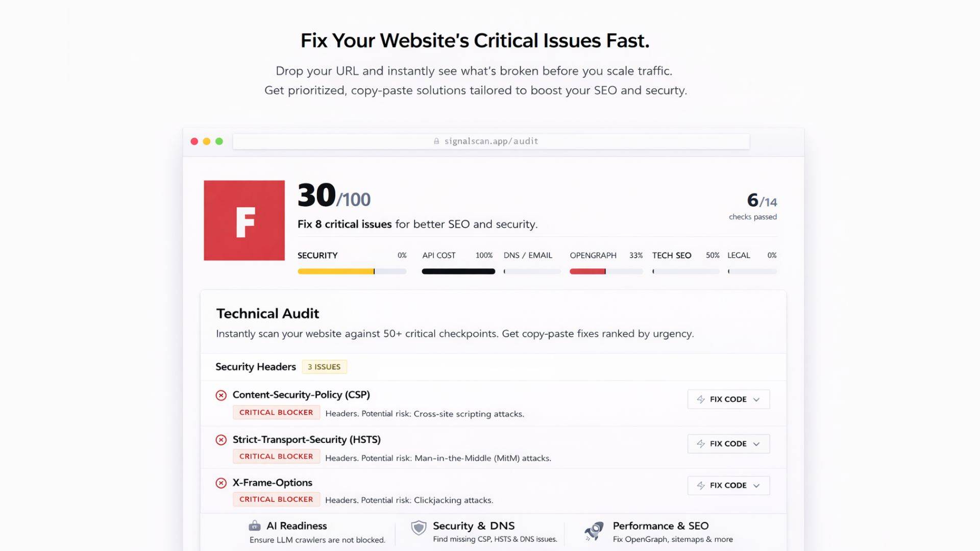980x551 pixels.
Task: Expand FIX CODE for Strict-Transport-Security
Action: tap(728, 444)
